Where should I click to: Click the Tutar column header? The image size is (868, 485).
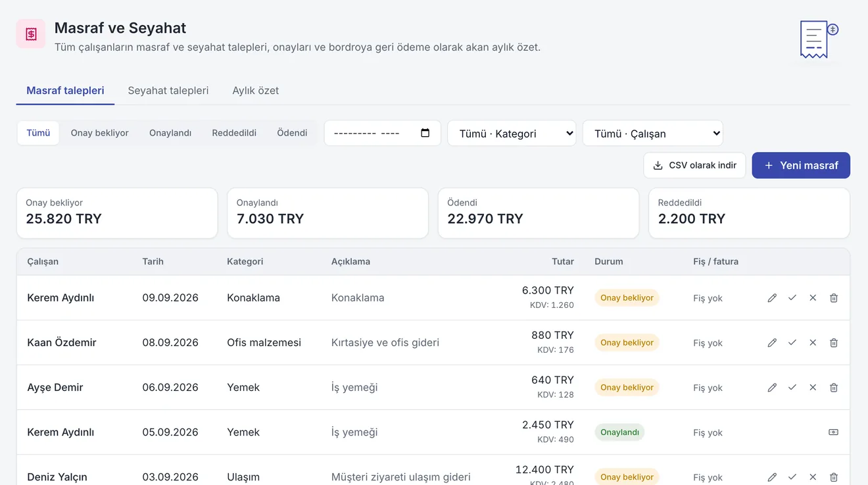tap(563, 262)
